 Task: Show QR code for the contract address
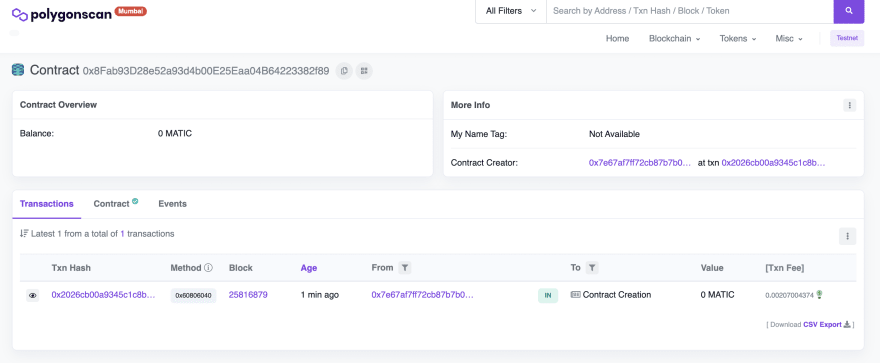(x=364, y=71)
